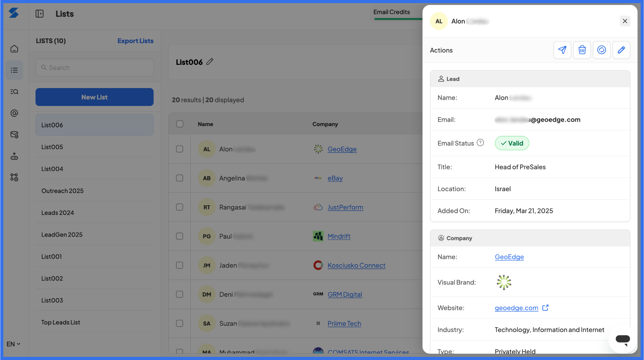Select List003 in the sidebar
Screen dimensions: 644x360
click(94, 300)
